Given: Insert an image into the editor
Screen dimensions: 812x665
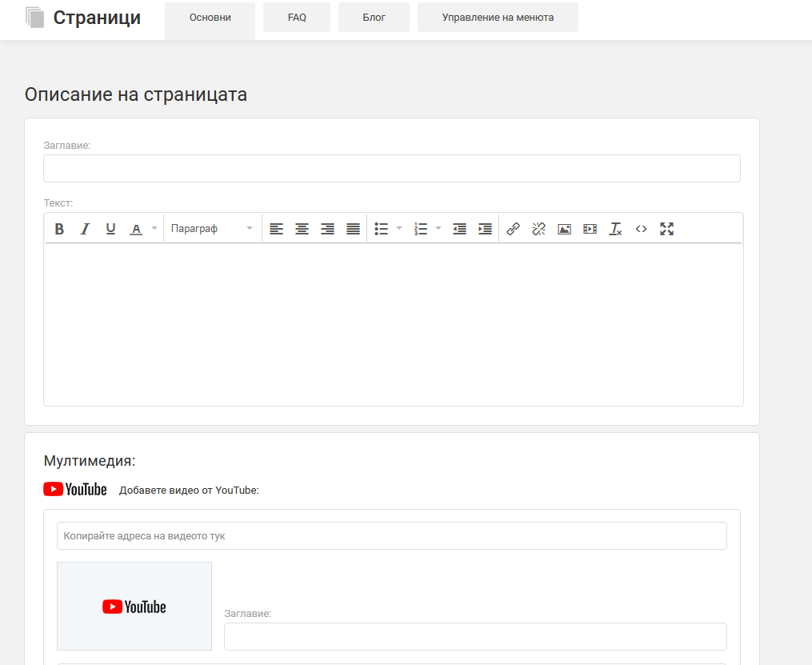Looking at the screenshot, I should tap(565, 229).
